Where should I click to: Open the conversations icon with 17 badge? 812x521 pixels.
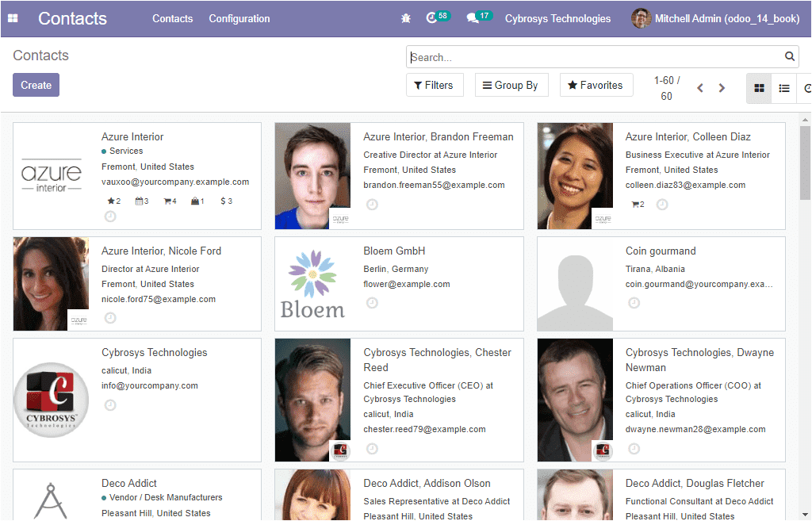(473, 18)
